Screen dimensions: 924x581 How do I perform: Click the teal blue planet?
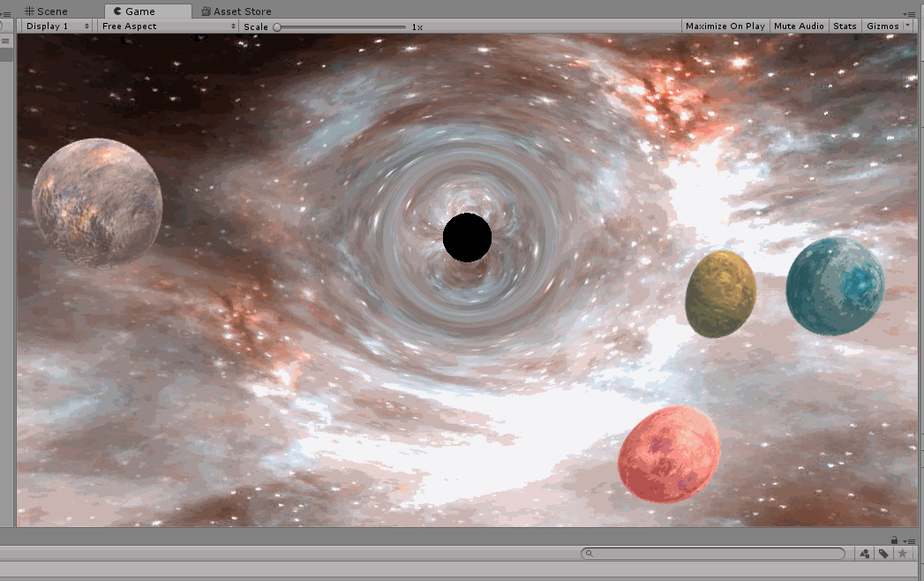pyautogui.click(x=836, y=287)
